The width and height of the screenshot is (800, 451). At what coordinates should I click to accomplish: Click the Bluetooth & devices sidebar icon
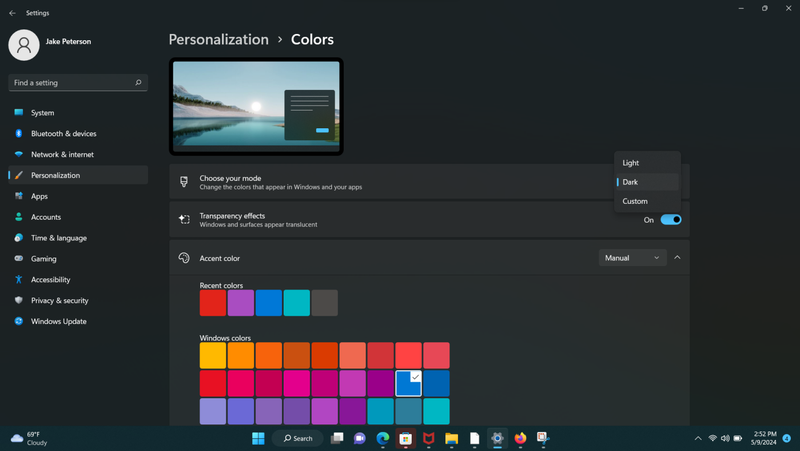pos(18,134)
